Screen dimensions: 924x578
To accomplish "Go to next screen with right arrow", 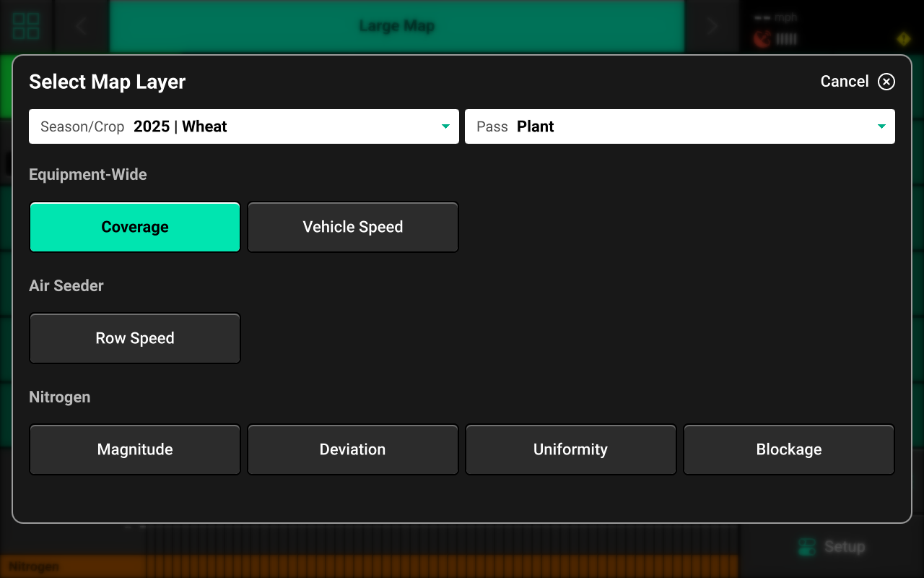I will [x=712, y=26].
